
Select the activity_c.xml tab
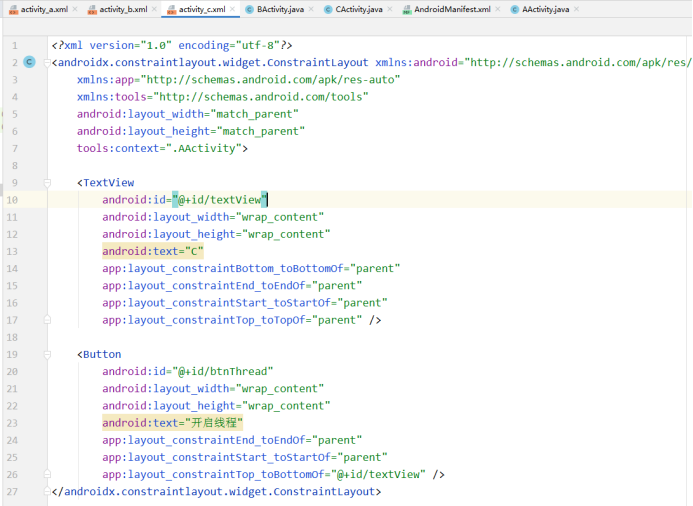202,9
